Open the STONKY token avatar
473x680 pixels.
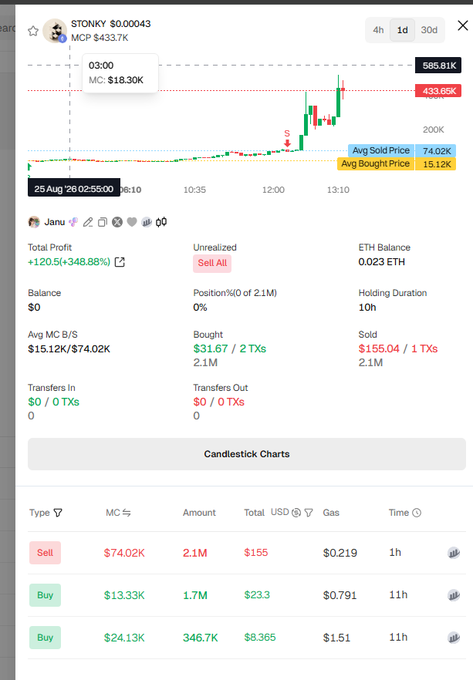(x=55, y=31)
